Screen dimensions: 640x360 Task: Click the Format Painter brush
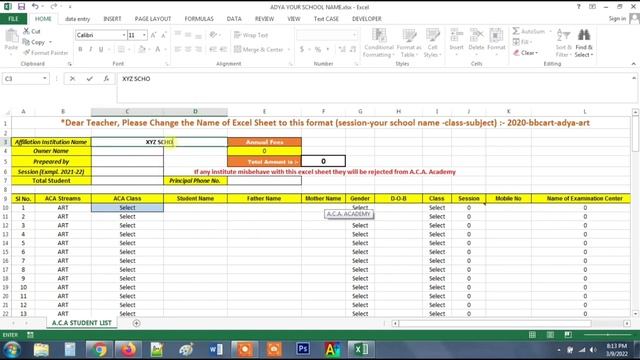27,52
